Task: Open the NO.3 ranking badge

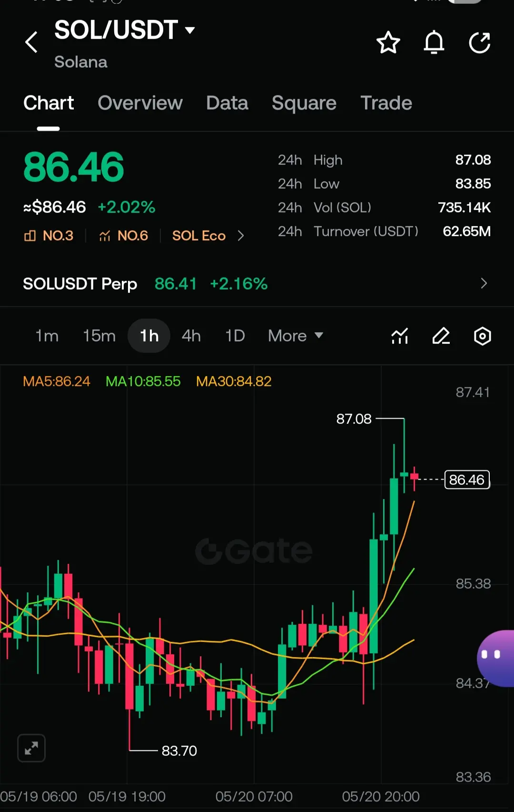Action: click(49, 236)
